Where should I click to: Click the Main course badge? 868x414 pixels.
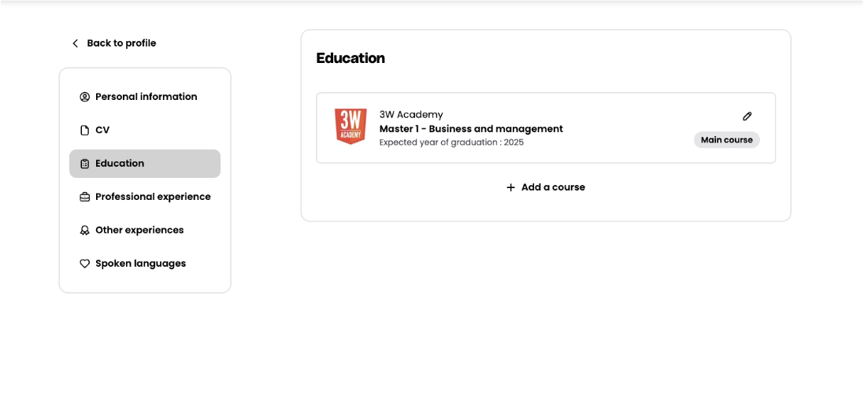tap(726, 140)
